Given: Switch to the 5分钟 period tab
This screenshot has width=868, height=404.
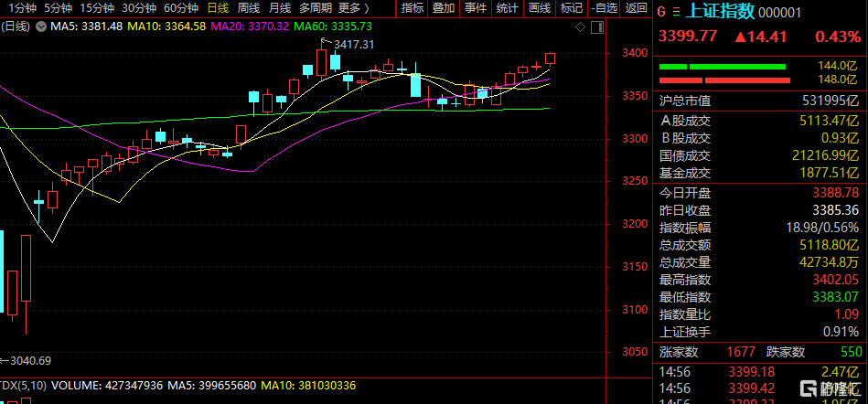Looking at the screenshot, I should (57, 8).
